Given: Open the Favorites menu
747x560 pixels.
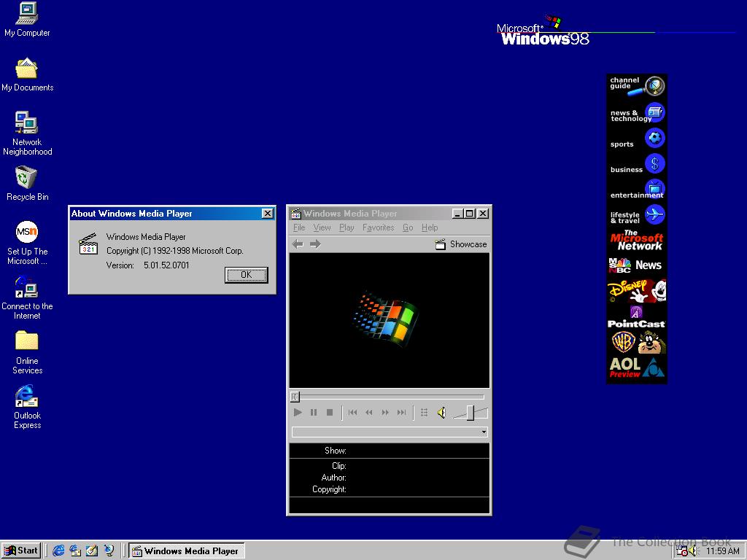Looking at the screenshot, I should 379,227.
